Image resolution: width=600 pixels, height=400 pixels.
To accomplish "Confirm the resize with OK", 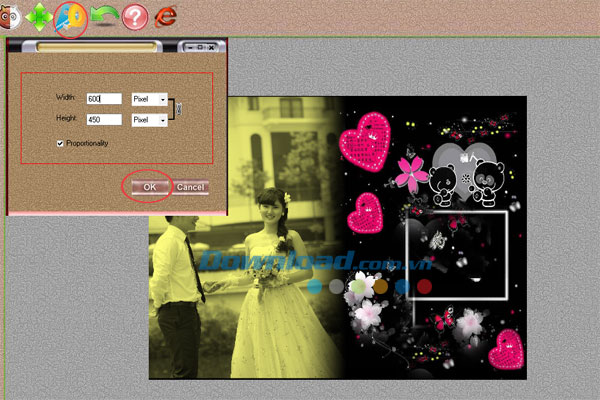I will point(148,187).
